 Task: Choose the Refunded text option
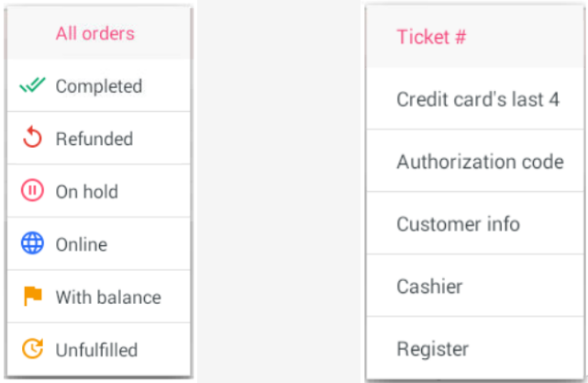[x=94, y=139]
